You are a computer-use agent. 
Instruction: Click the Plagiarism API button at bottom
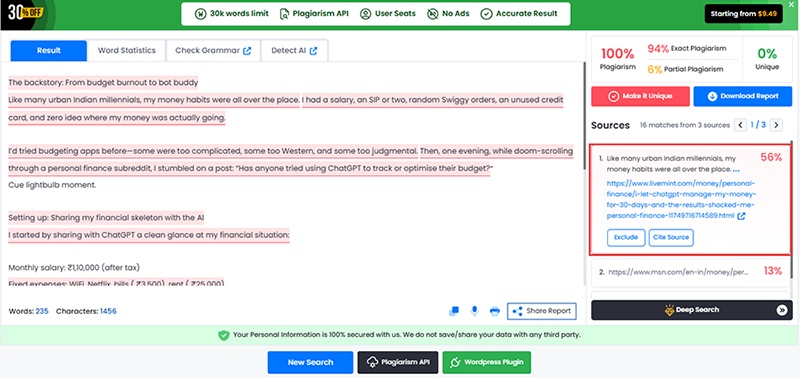tap(398, 362)
